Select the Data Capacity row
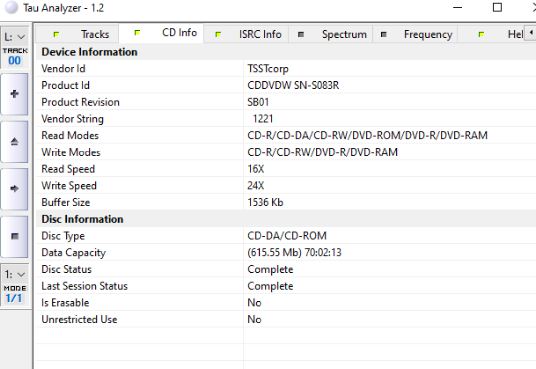This screenshot has width=536, height=369. (286, 252)
